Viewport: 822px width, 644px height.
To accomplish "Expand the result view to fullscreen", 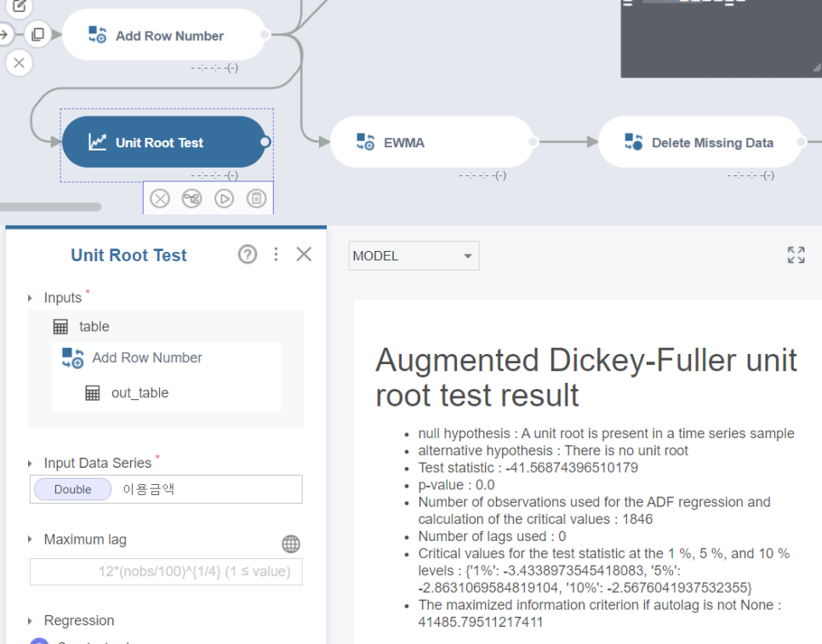I will point(796,254).
